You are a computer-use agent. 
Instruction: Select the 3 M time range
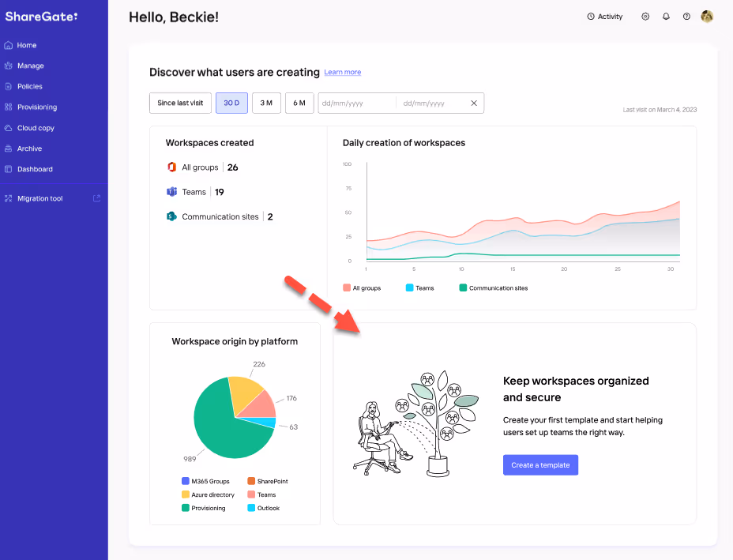click(x=266, y=103)
